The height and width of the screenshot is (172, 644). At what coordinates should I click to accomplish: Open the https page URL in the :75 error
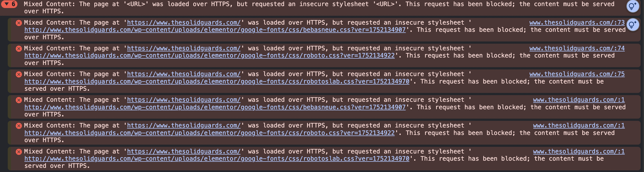(184, 74)
